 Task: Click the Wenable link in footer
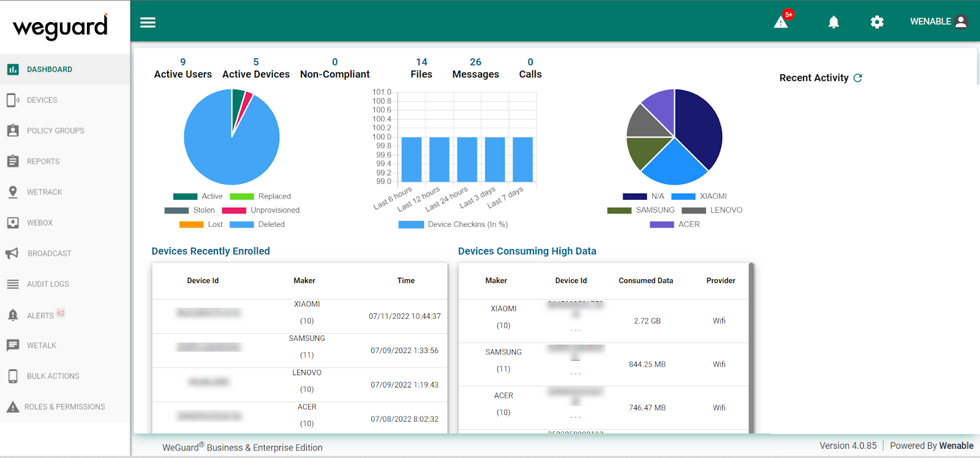click(956, 446)
